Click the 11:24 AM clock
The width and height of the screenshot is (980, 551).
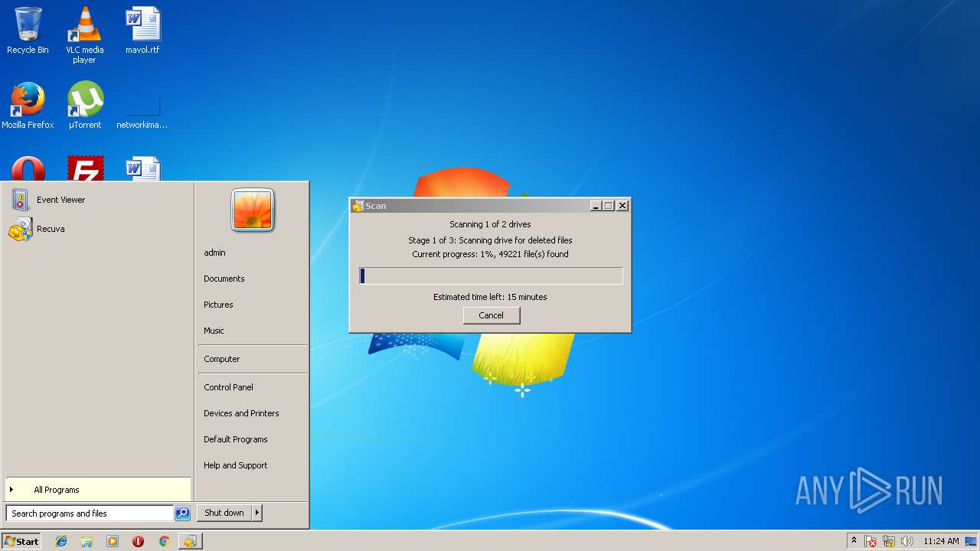941,541
